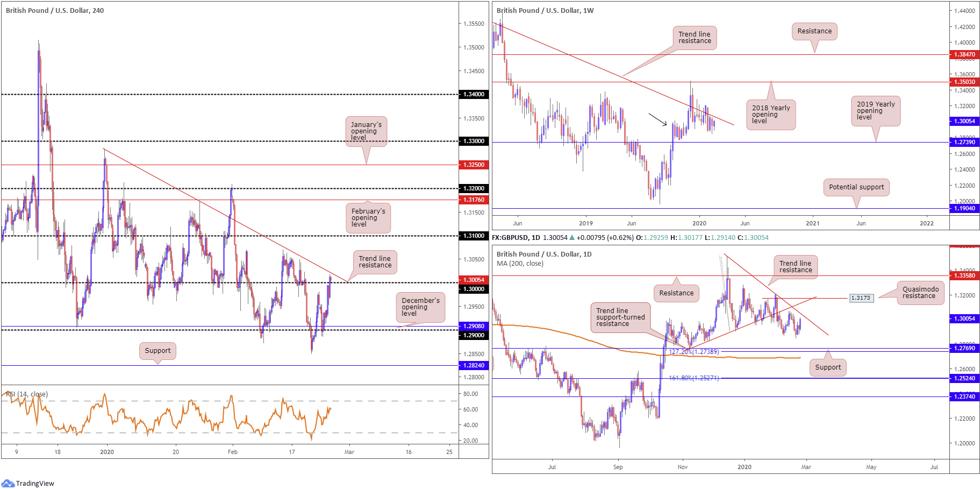The height and width of the screenshot is (489, 980).
Task: Select the red 1.31760 price label
Action: 474,200
